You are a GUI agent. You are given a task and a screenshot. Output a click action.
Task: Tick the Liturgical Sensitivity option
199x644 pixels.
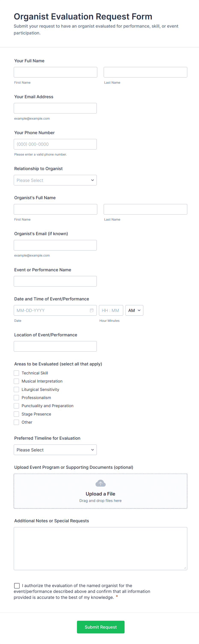(16, 389)
